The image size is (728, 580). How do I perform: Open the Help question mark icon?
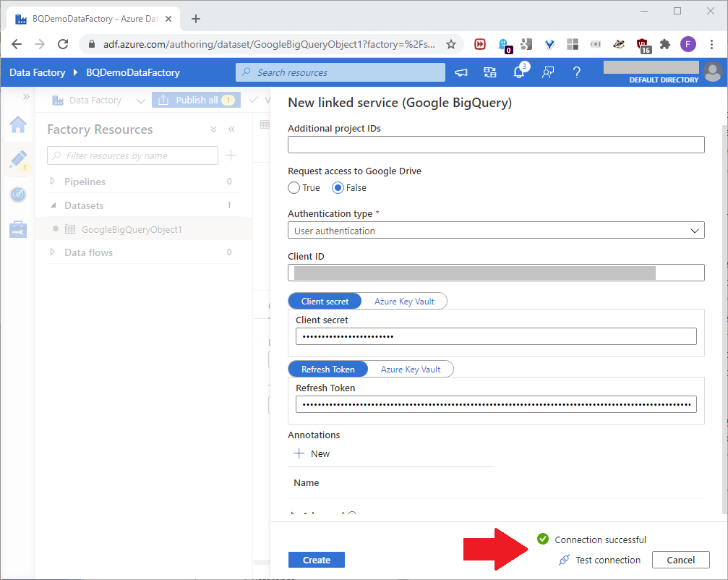[577, 72]
